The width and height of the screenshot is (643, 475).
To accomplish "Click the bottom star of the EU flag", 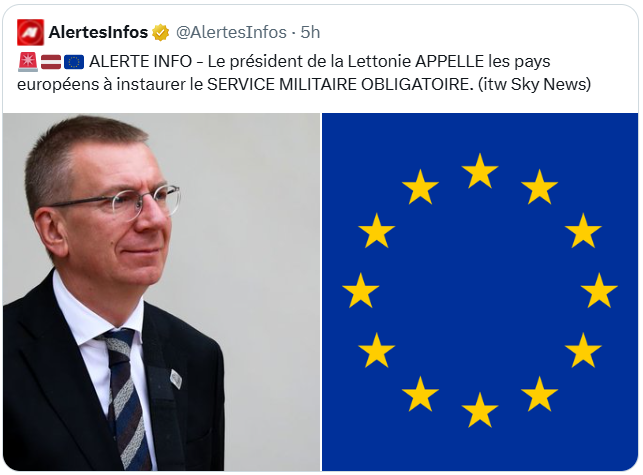I will (480, 410).
